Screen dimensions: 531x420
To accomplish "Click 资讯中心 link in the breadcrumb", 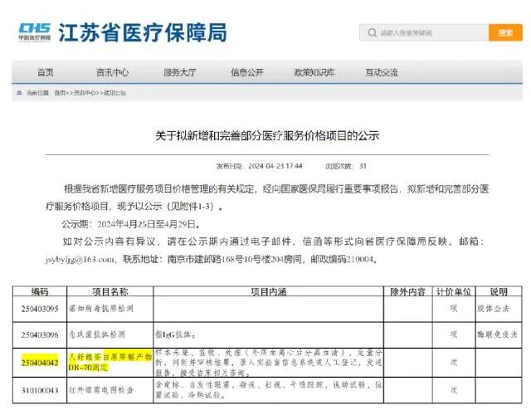I will click(x=85, y=93).
